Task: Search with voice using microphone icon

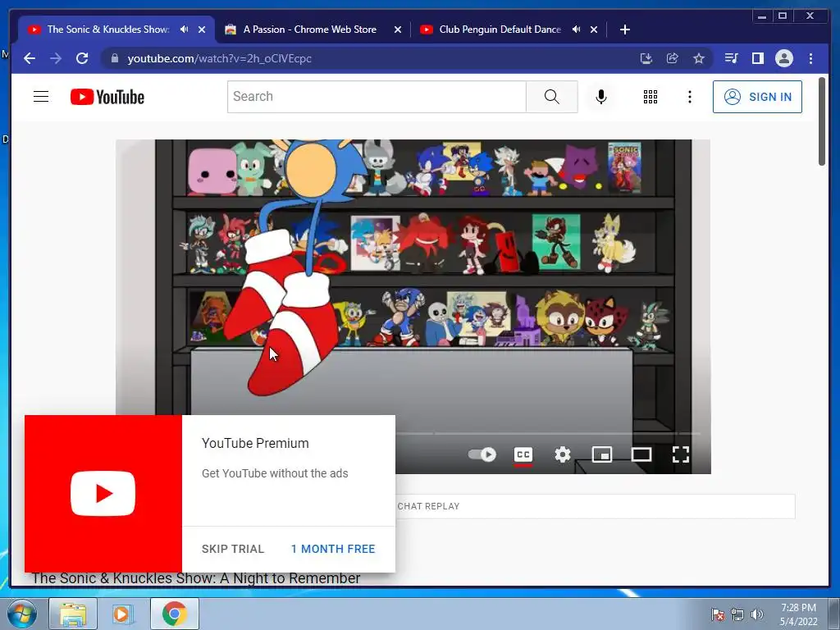Action: pos(601,97)
